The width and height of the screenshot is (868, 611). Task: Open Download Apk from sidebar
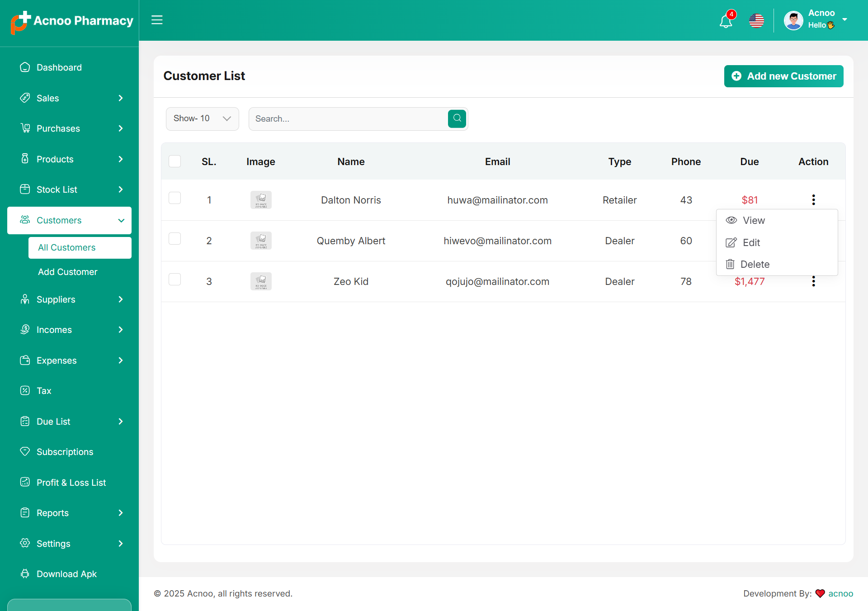[x=66, y=574]
